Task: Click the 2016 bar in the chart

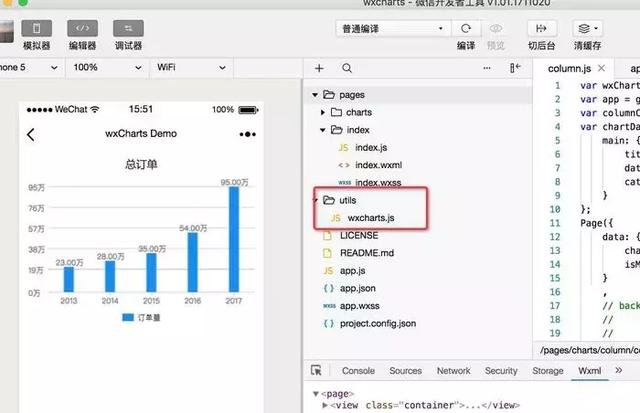Action: 193,262
